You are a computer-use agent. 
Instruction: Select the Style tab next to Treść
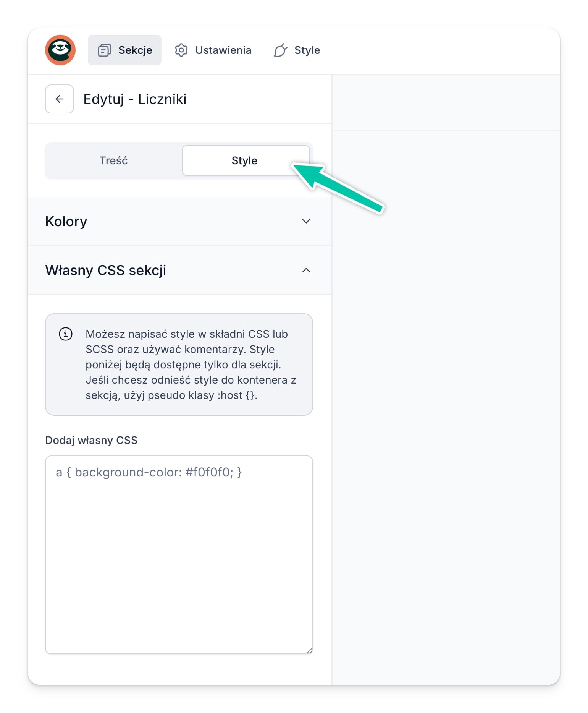pos(246,160)
